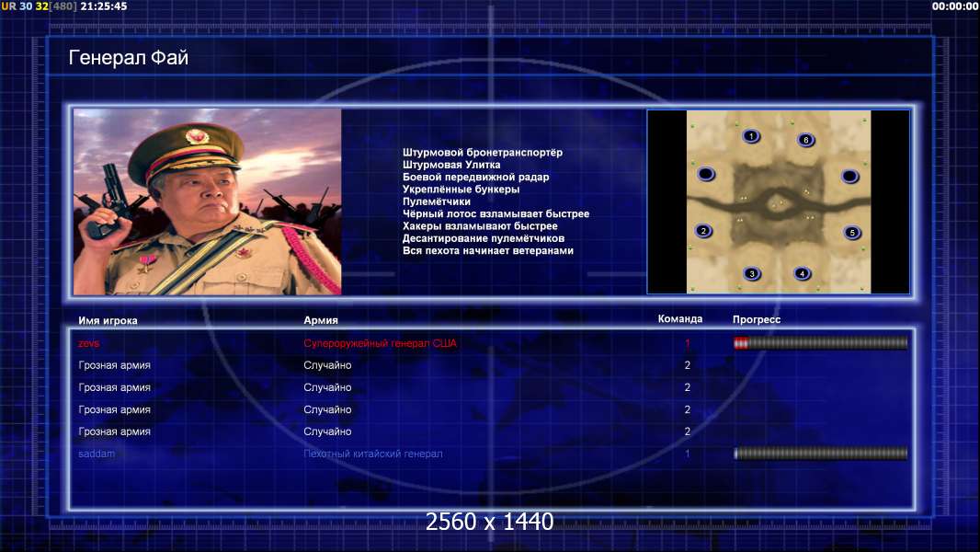Click the 'UR 30 32[480]' overlay counter
The width and height of the screenshot is (980, 552).
pyautogui.click(x=39, y=6)
